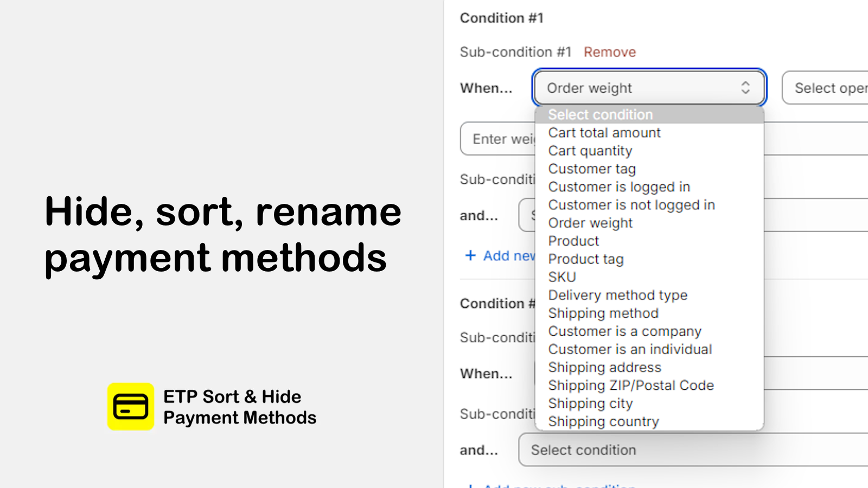Viewport: 868px width, 488px height.
Task: Select the Product tag condition
Action: [x=586, y=259]
